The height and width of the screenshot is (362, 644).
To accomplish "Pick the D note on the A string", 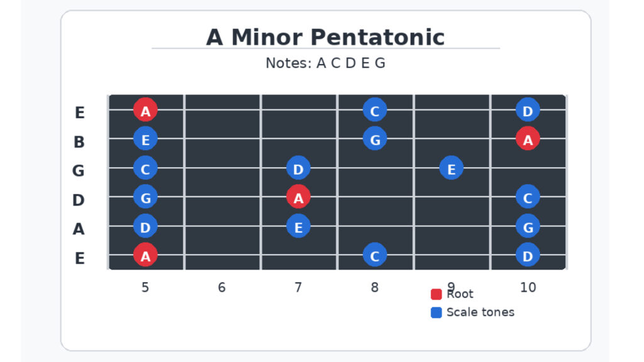I will pyautogui.click(x=145, y=226).
